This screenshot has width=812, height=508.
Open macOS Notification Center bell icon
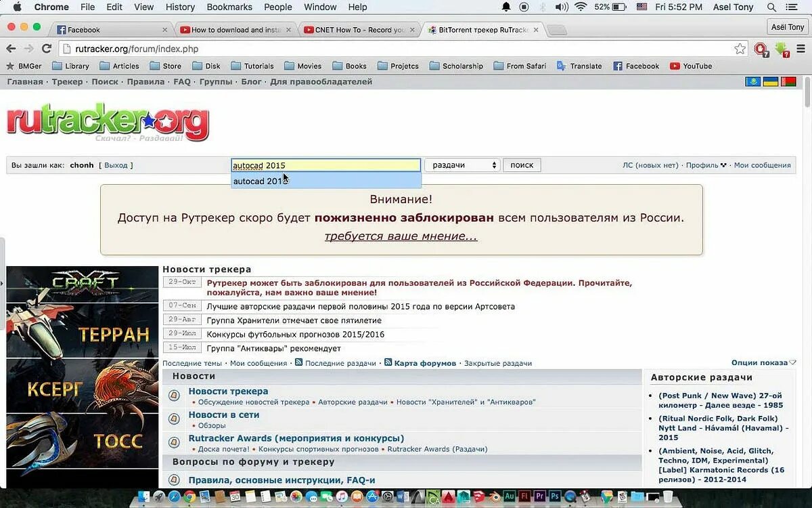pos(506,7)
